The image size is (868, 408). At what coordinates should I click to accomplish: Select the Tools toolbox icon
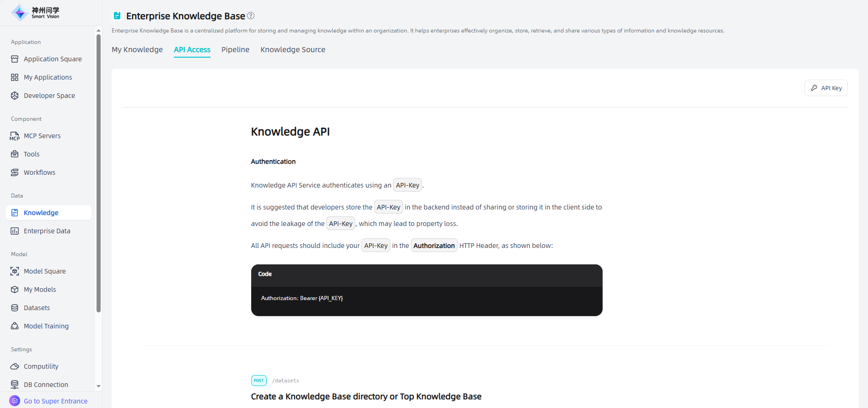[x=15, y=154]
